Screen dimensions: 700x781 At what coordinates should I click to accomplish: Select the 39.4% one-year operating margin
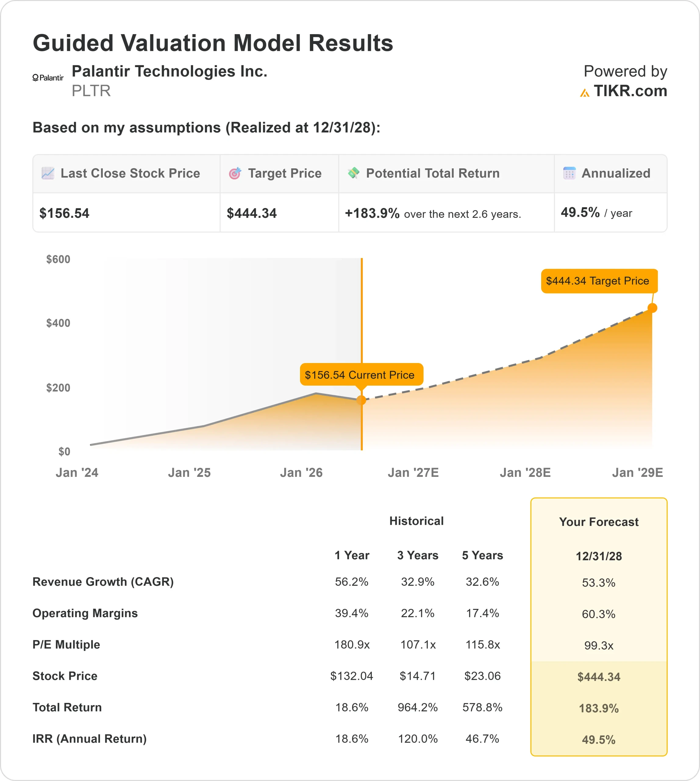coord(352,613)
